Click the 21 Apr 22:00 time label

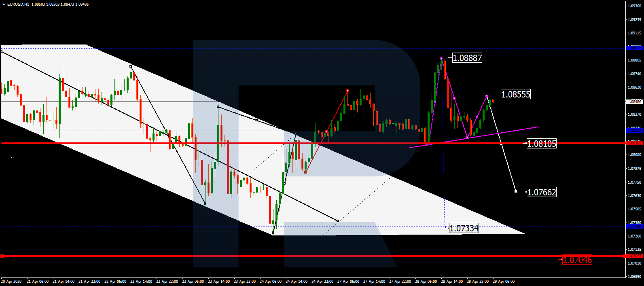(x=89, y=282)
